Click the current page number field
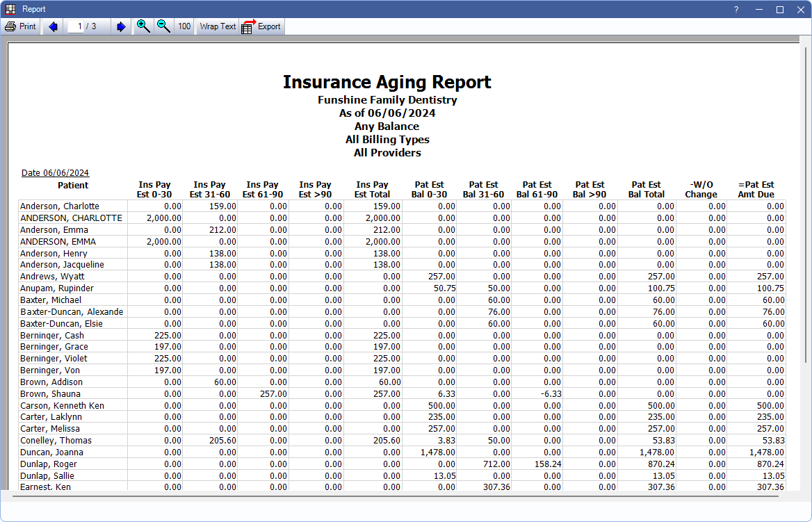812x522 pixels. click(x=79, y=26)
